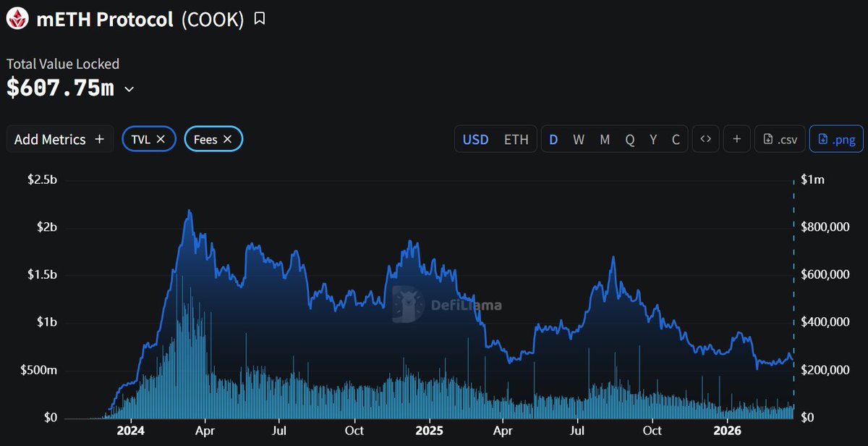The width and height of the screenshot is (868, 446).
Task: Select monthly (M) interval
Action: 605,139
